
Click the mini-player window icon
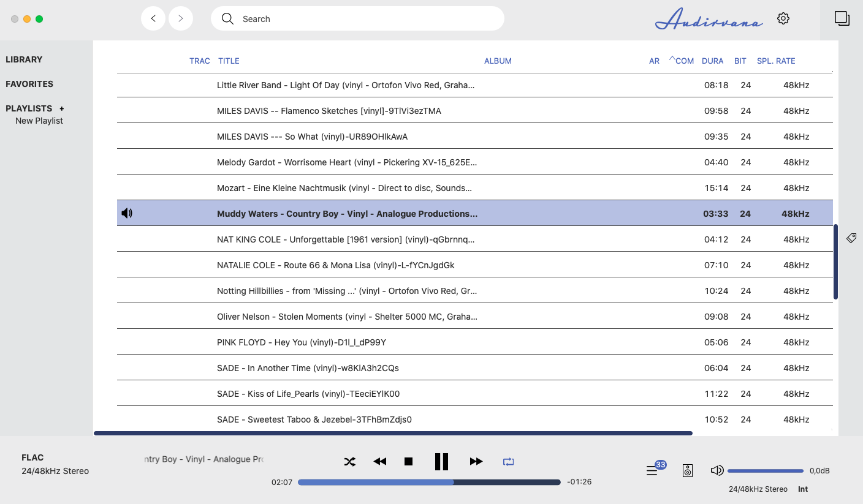(842, 18)
